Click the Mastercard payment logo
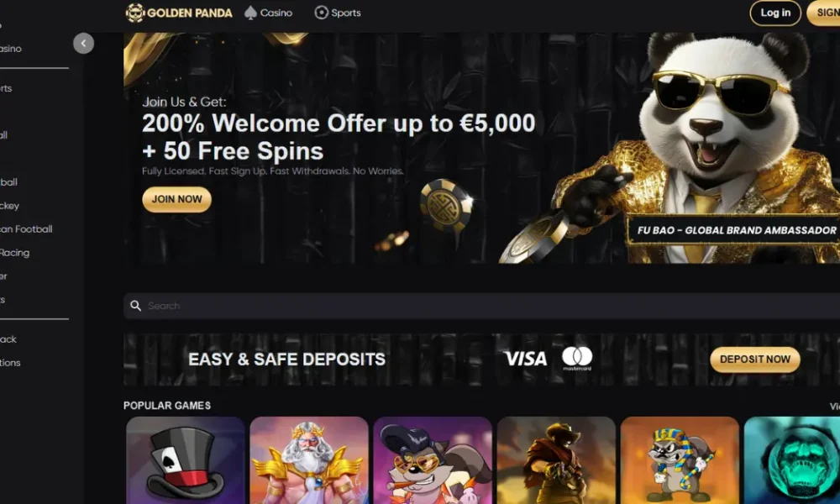 577,359
